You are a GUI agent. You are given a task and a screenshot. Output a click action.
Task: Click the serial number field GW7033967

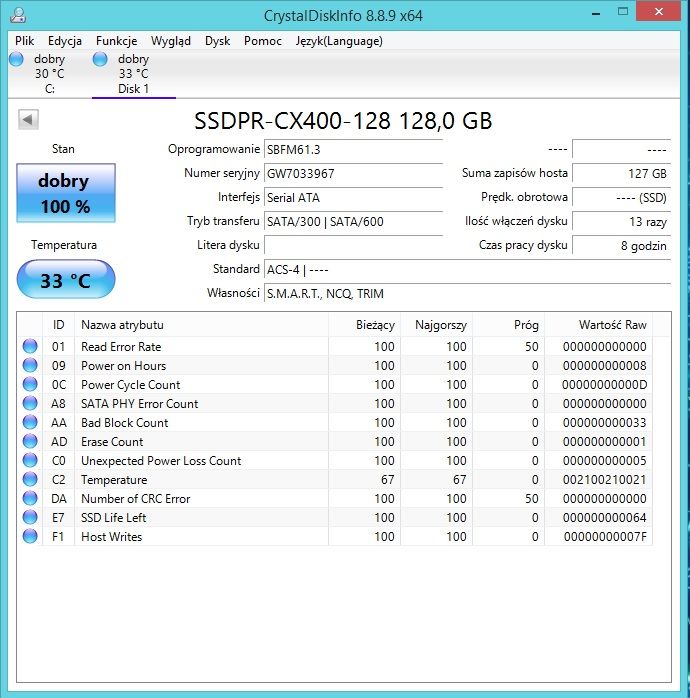353,174
